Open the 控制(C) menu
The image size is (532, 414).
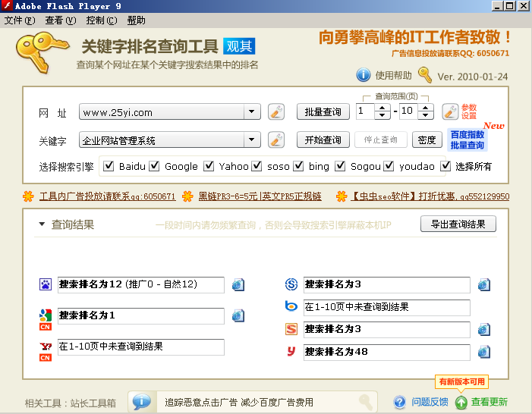tap(102, 20)
